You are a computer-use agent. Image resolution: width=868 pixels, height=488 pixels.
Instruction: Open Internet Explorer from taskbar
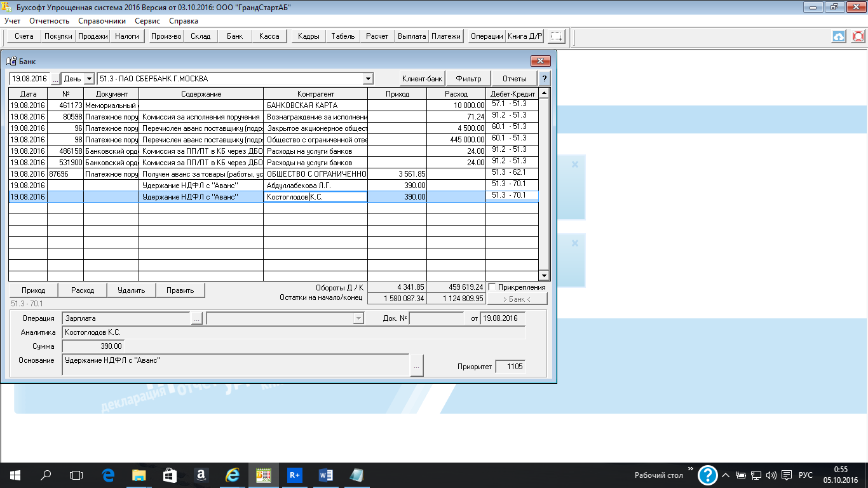coord(233,475)
